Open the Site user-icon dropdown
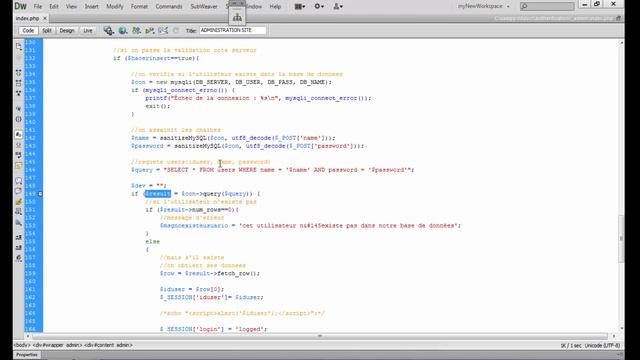This screenshot has width=640, height=360. pyautogui.click(x=338, y=7)
